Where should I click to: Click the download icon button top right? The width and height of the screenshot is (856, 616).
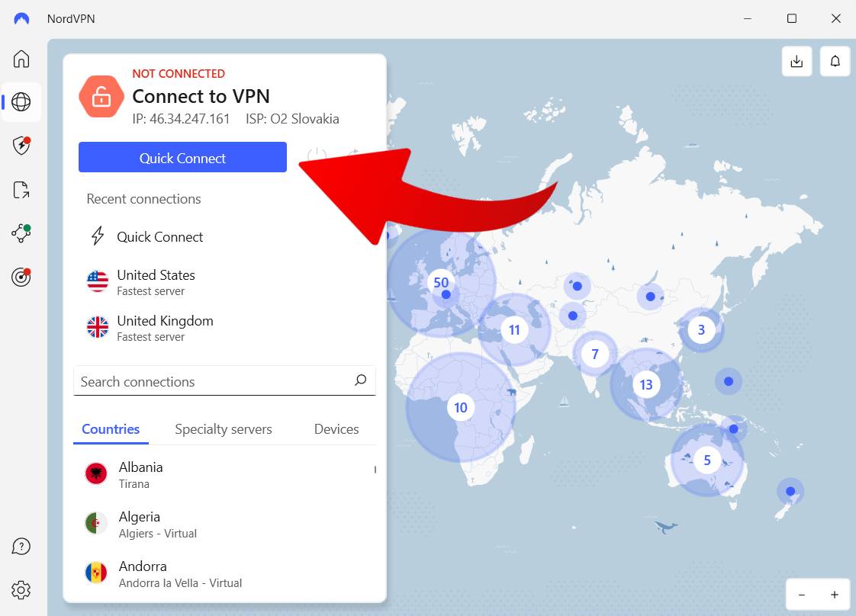(x=797, y=61)
